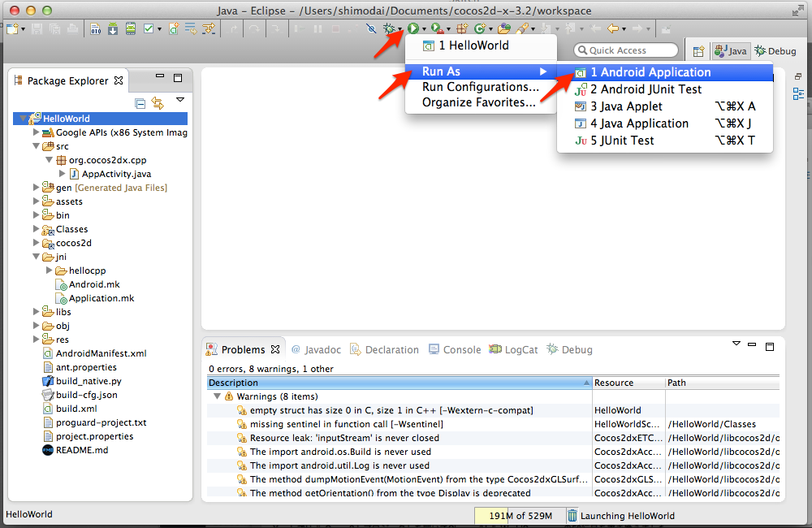Select AndroidManifest.xml in Package Explorer

click(x=101, y=353)
